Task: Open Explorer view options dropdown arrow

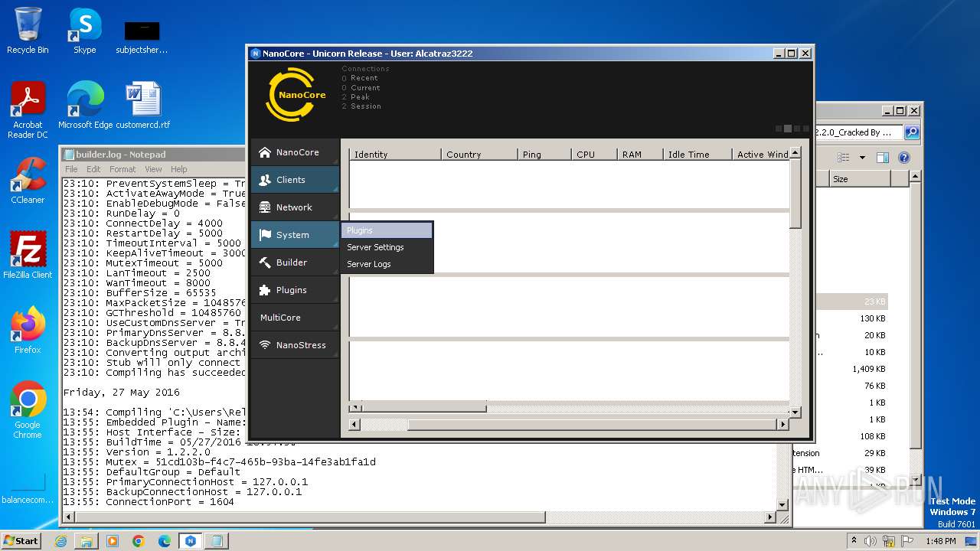Action: tap(862, 158)
